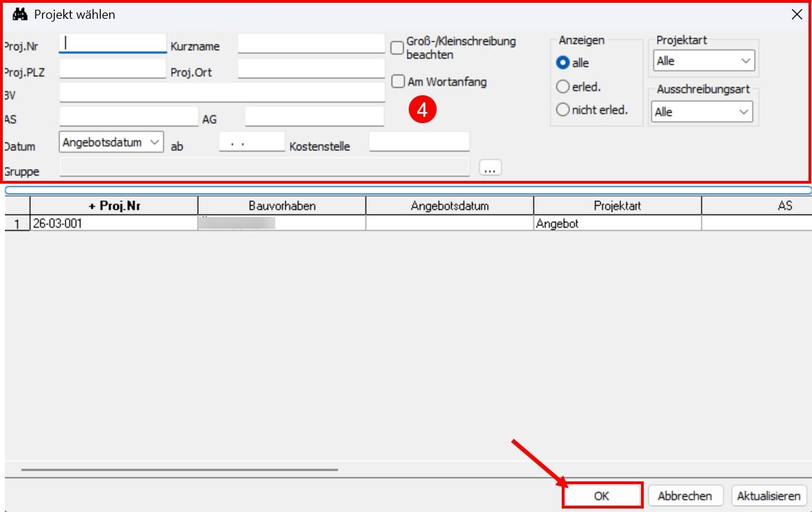This screenshot has width=812, height=512.
Task: Confirm selection with the OK button
Action: (602, 496)
